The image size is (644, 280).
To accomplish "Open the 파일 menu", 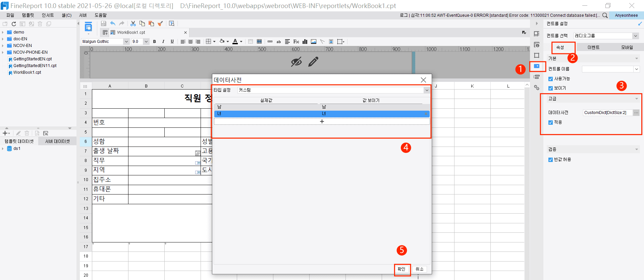I will (10, 15).
